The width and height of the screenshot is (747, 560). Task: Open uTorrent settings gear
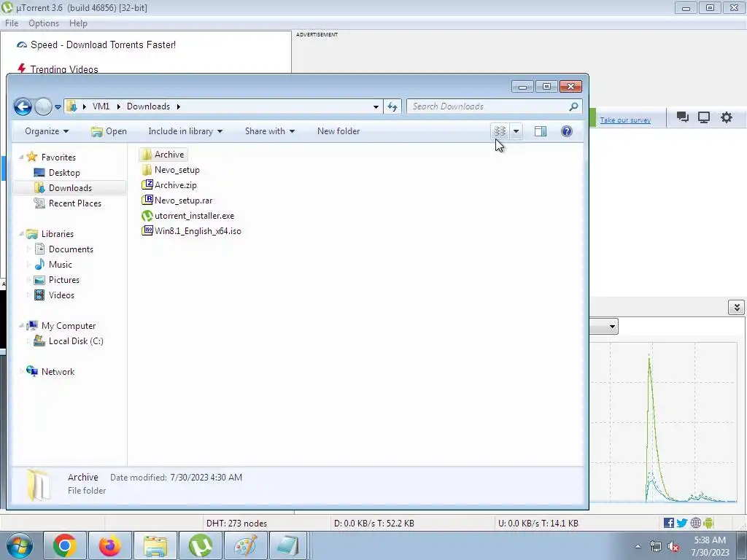726,117
